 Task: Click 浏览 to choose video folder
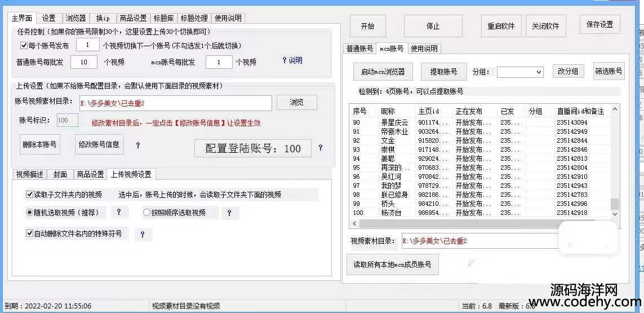click(296, 103)
